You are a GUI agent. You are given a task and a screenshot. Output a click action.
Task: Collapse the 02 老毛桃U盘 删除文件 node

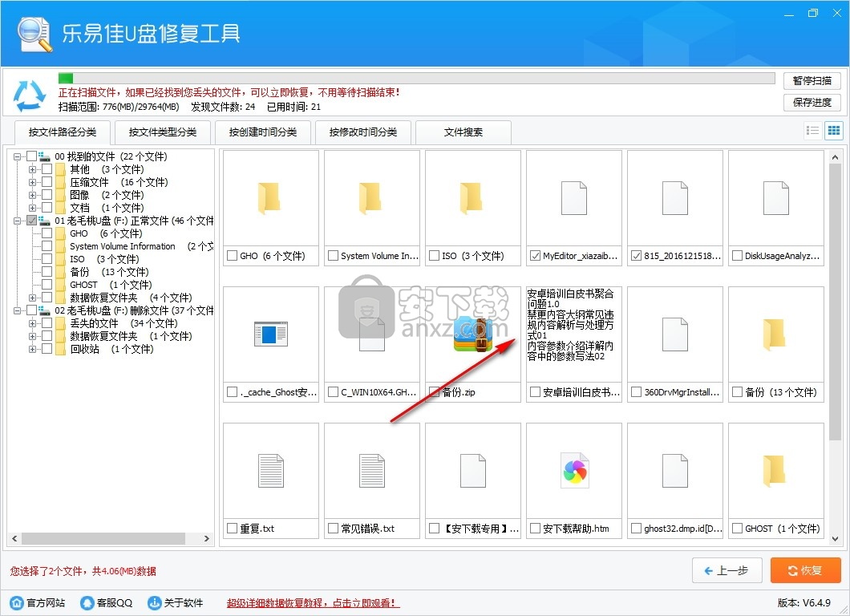18,310
